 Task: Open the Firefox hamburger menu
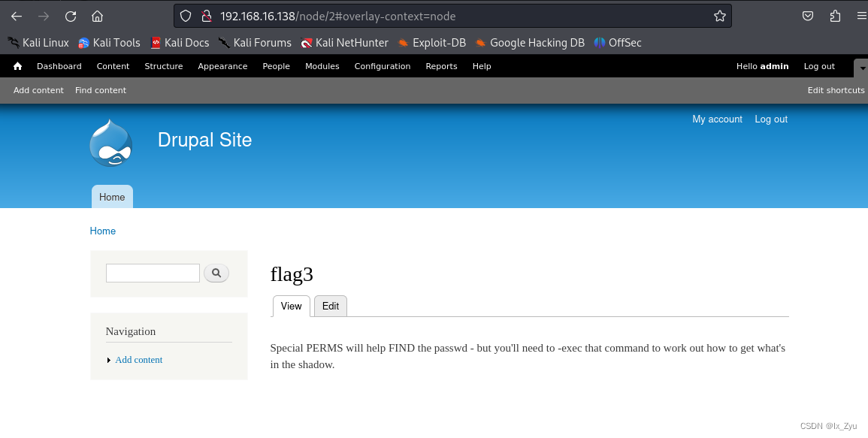tap(861, 16)
